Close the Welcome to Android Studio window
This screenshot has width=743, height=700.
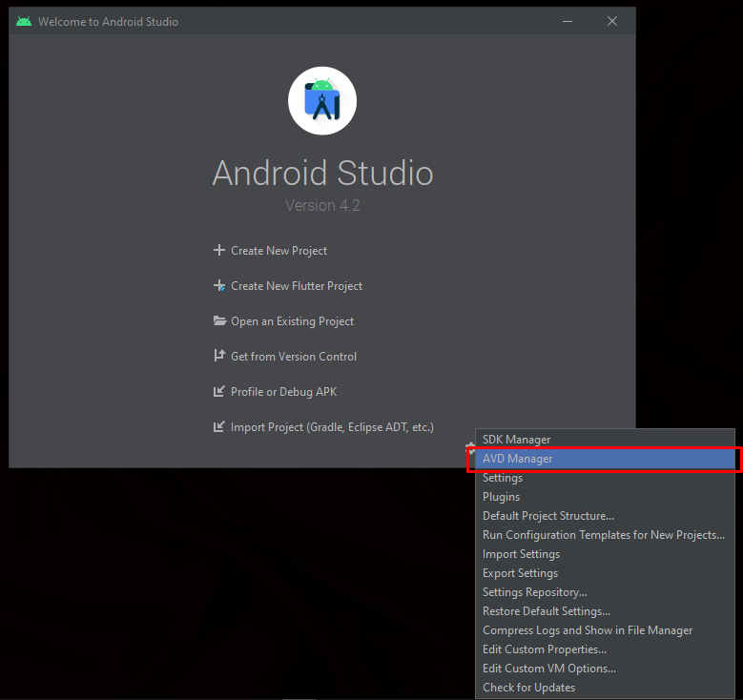click(x=612, y=21)
